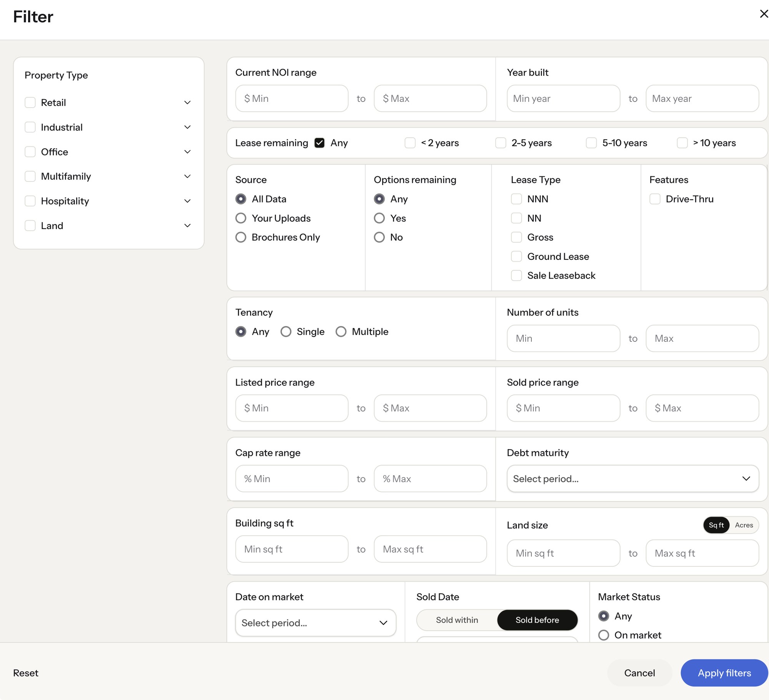Check the 2-5 years lease option
Image resolution: width=769 pixels, height=700 pixels.
[501, 143]
